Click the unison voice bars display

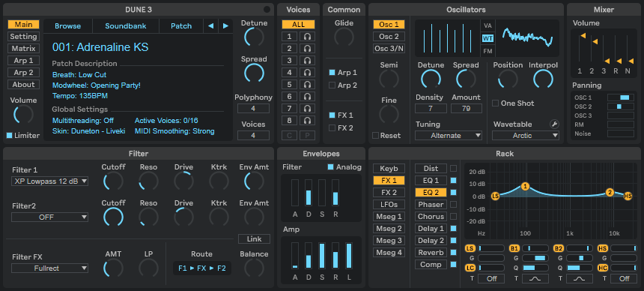click(x=447, y=37)
